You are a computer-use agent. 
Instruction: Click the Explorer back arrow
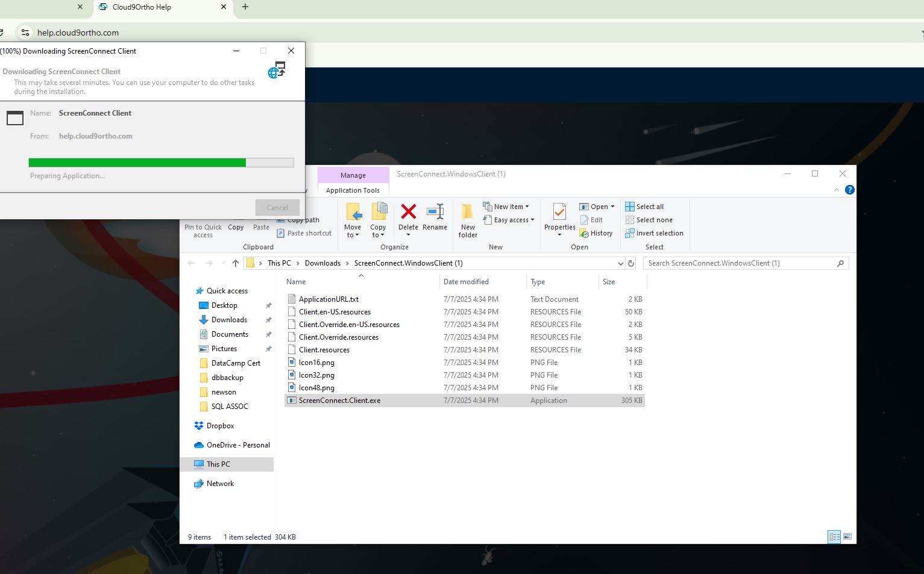[191, 263]
